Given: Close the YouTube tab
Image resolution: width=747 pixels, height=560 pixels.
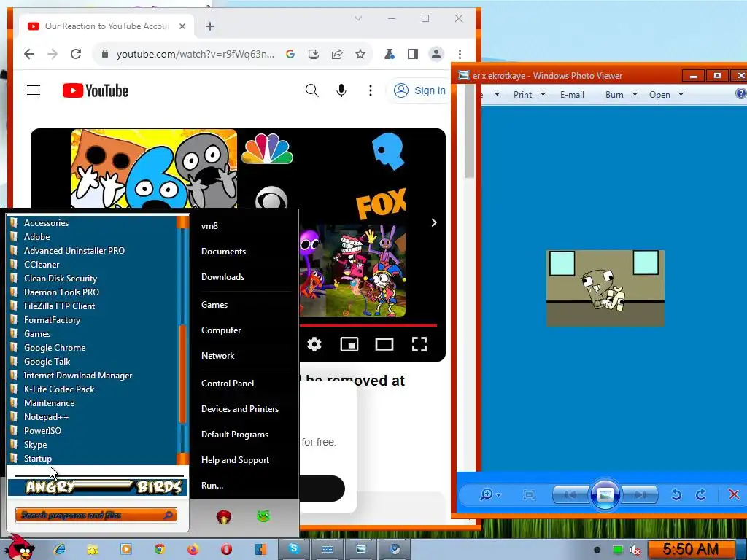Looking at the screenshot, I should (182, 26).
